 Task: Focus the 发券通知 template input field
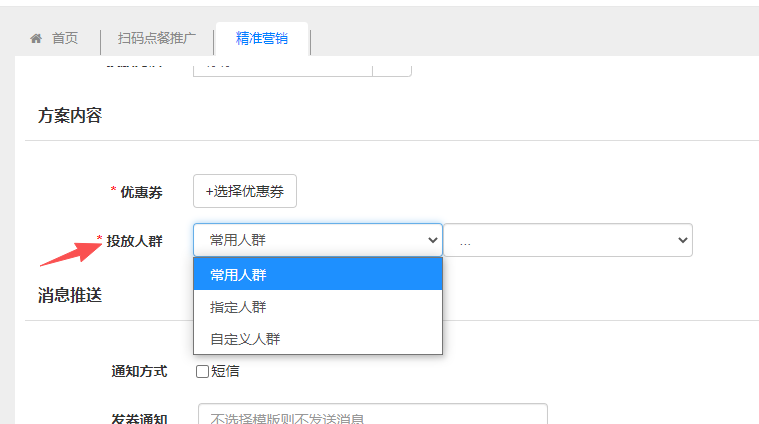click(372, 417)
